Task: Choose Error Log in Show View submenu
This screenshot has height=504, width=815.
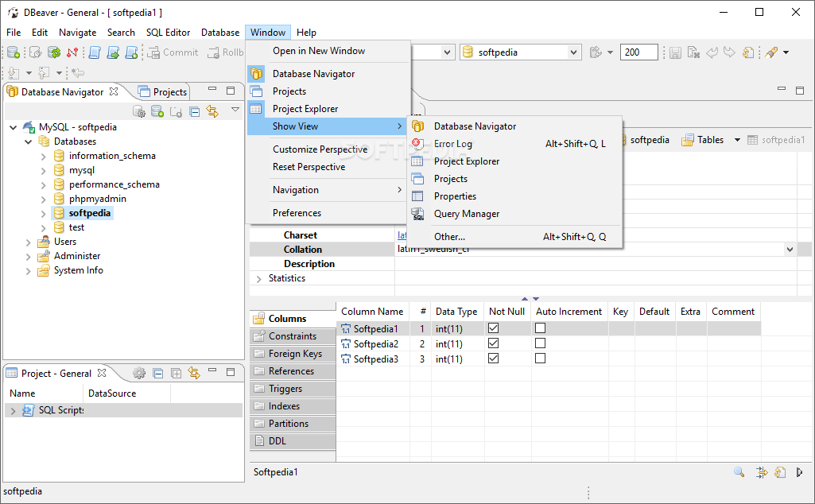Action: click(x=514, y=144)
